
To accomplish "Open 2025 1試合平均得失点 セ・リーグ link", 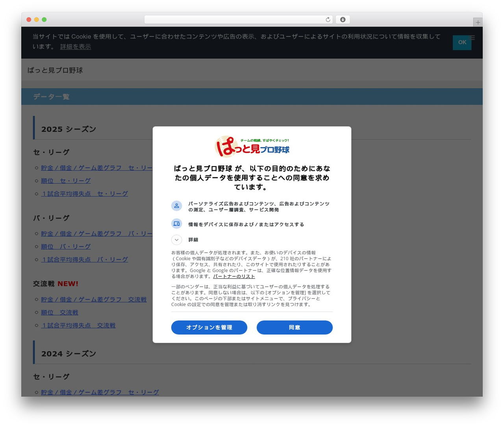I will coord(85,194).
